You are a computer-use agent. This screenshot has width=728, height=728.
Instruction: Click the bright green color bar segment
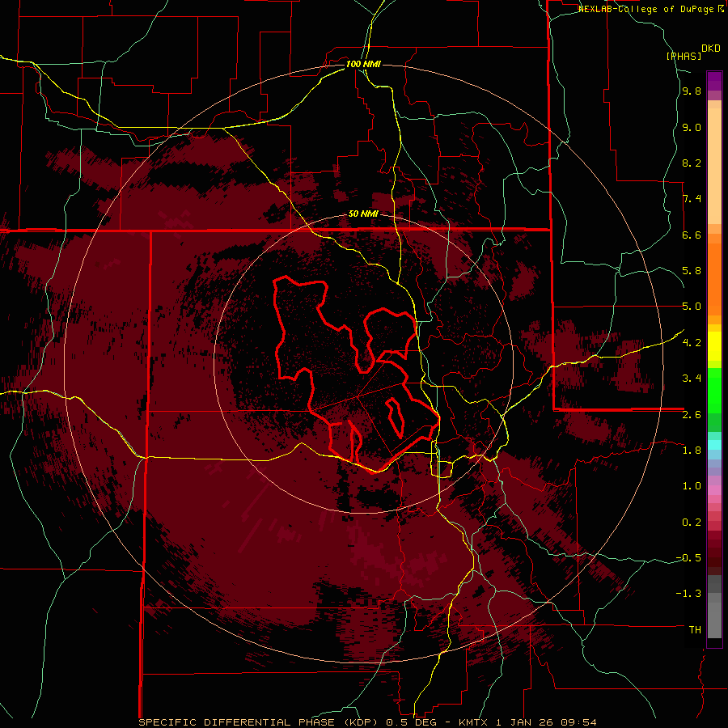(714, 390)
